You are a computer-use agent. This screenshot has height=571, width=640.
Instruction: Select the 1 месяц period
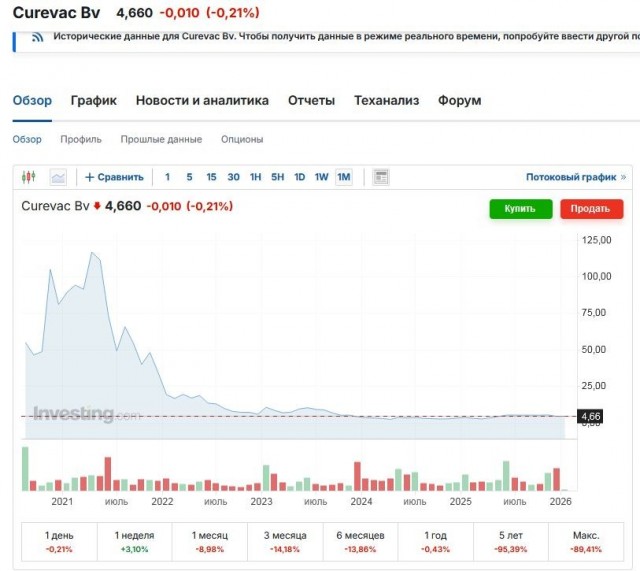(210, 542)
